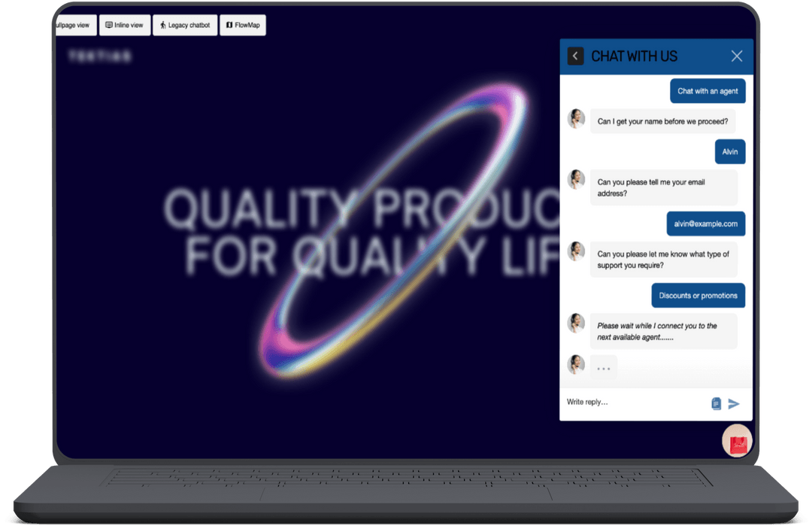Select the FlowMap view
The image size is (812, 526).
click(243, 25)
